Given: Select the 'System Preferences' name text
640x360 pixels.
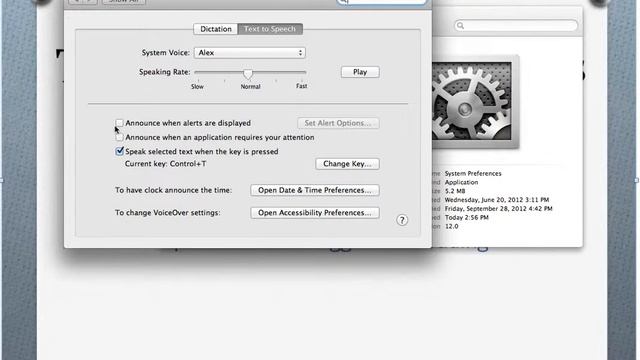Looking at the screenshot, I should (473, 173).
